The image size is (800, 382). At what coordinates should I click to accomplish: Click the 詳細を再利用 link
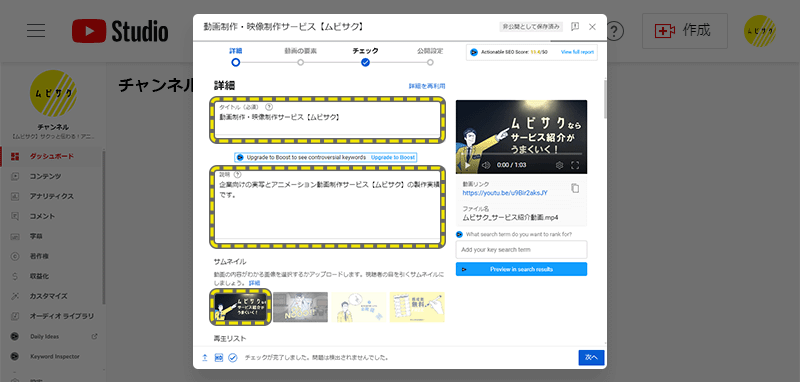pos(427,86)
